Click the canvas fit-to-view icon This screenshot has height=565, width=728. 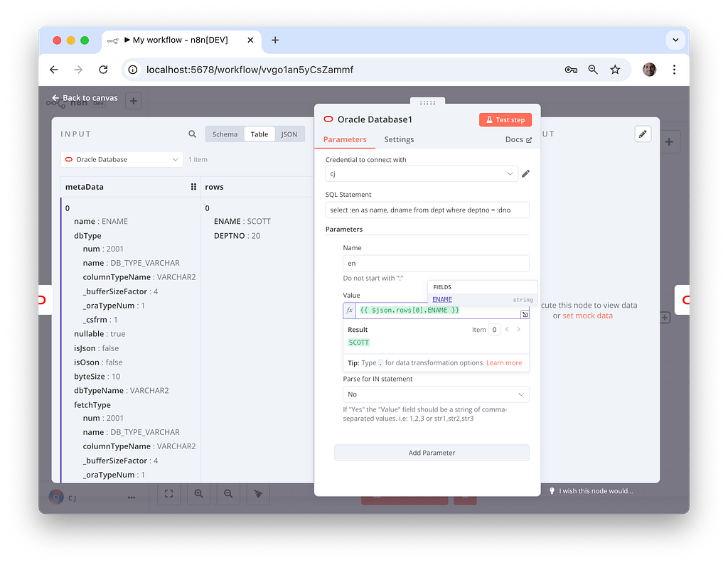(168, 493)
